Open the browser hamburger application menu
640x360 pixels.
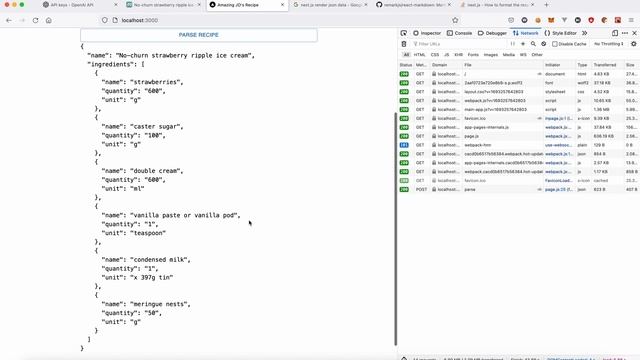[x=631, y=20]
